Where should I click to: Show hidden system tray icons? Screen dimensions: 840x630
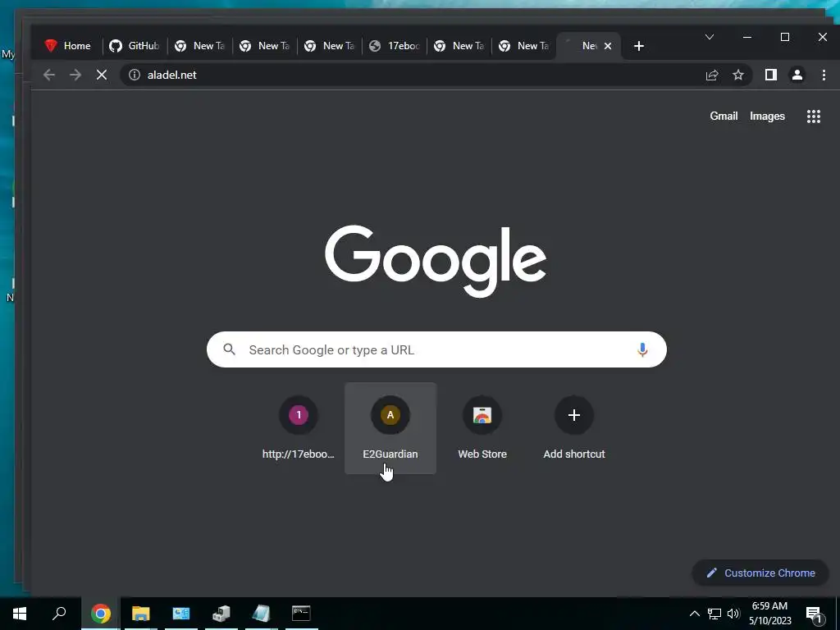[694, 614]
